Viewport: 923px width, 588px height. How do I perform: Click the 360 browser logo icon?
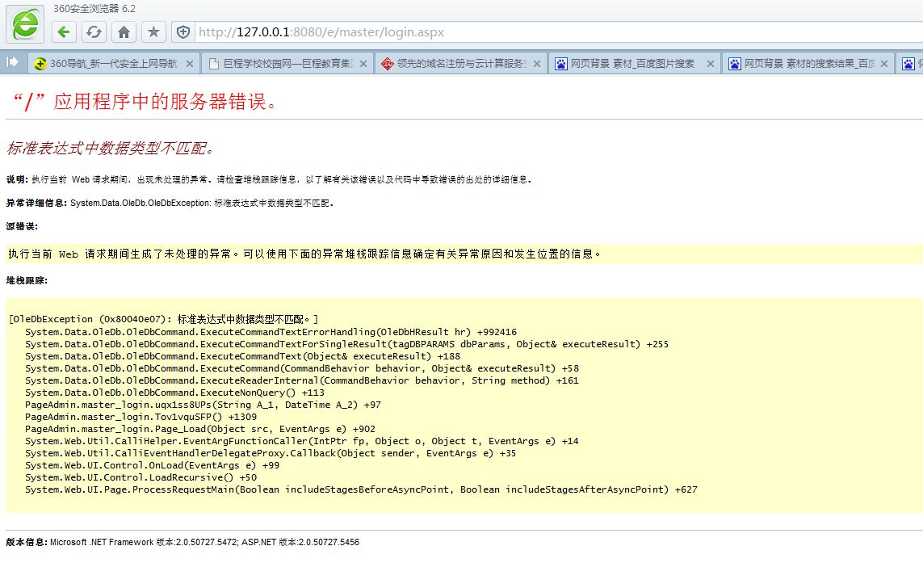click(x=25, y=24)
